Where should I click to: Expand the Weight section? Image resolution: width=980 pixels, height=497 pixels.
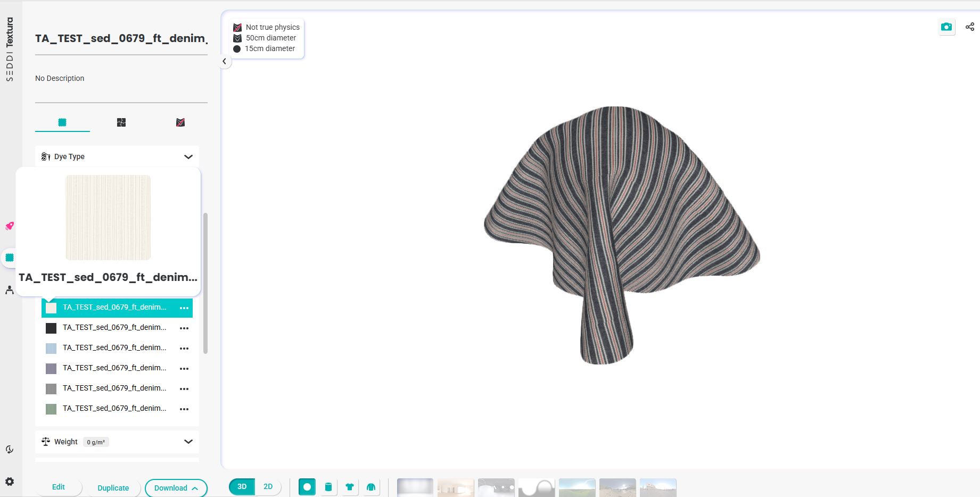(188, 442)
